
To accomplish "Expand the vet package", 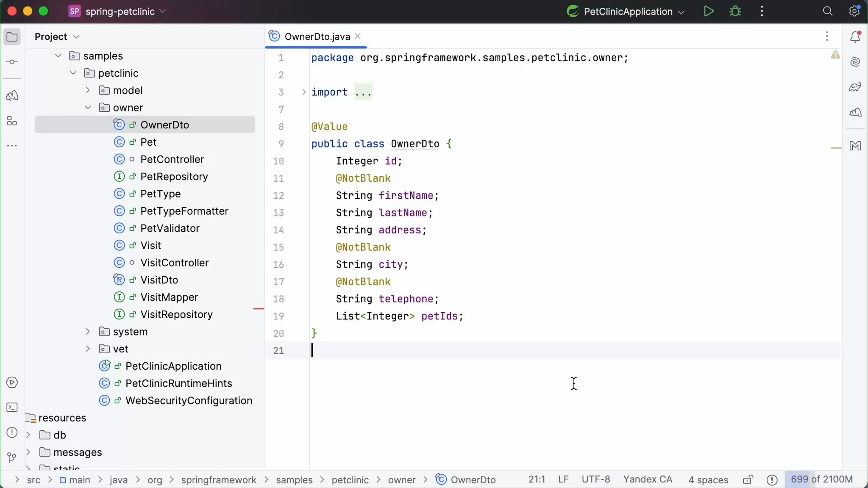I will pos(88,349).
